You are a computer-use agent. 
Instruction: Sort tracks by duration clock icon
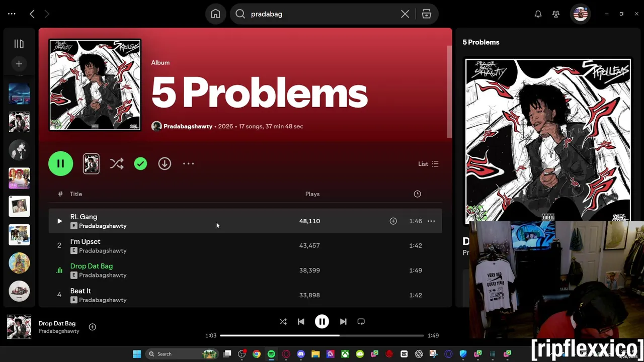417,194
